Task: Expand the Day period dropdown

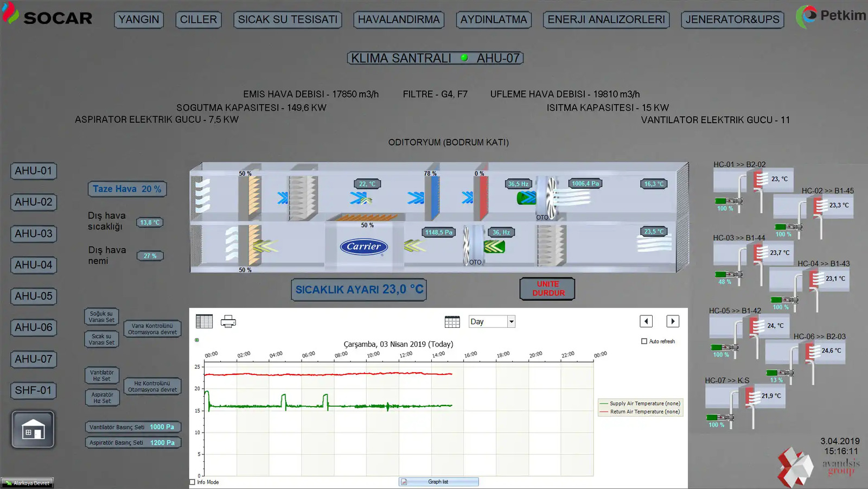Action: click(x=511, y=322)
